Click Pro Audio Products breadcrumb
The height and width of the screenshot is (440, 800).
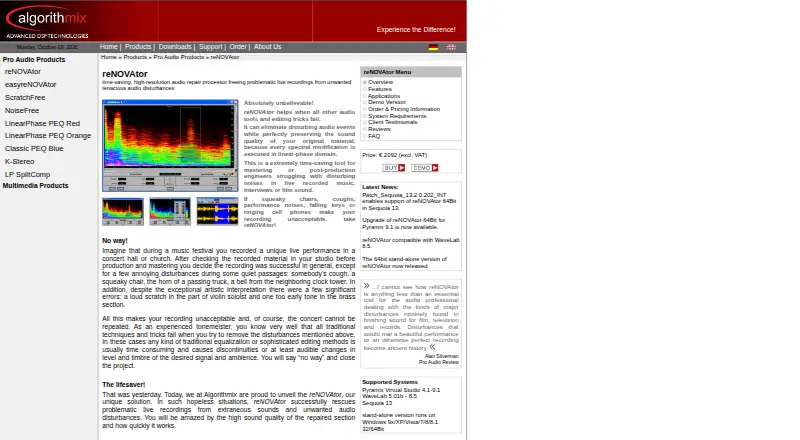click(179, 57)
